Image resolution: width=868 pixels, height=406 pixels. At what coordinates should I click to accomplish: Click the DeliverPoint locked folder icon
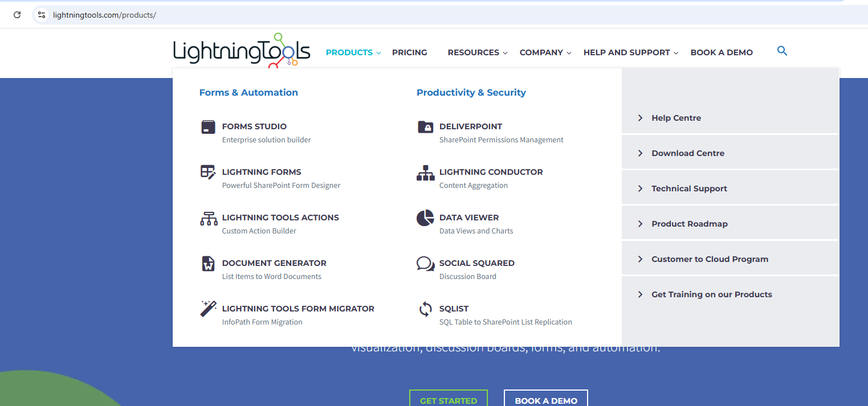426,126
